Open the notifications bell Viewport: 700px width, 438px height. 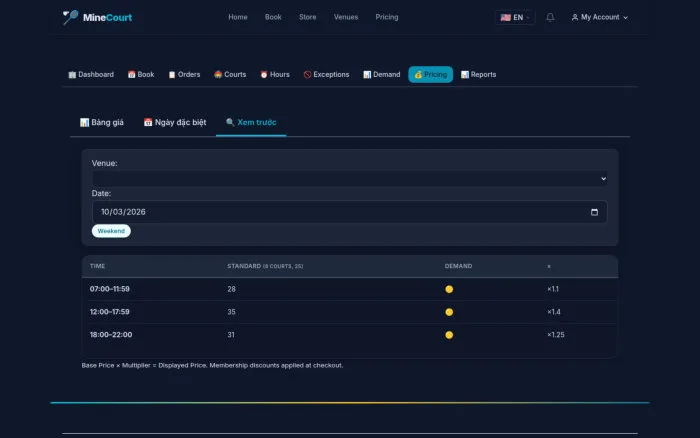(550, 17)
